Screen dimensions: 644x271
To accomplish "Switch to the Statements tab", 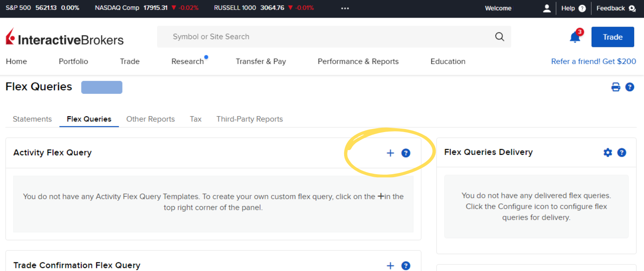I will tap(32, 119).
